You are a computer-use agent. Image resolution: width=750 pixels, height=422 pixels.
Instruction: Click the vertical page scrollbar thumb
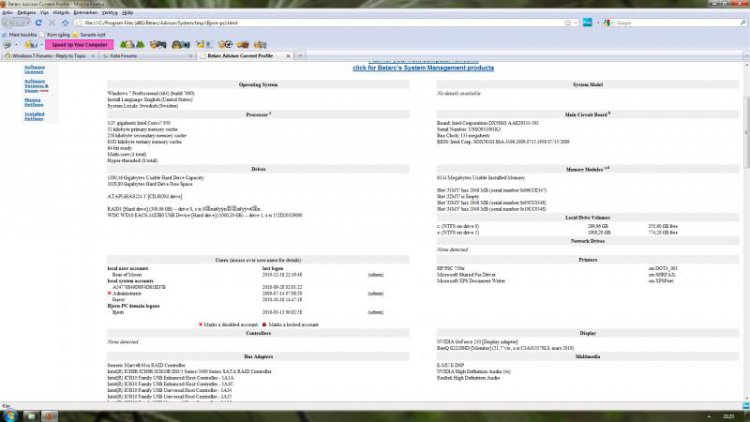[x=747, y=132]
